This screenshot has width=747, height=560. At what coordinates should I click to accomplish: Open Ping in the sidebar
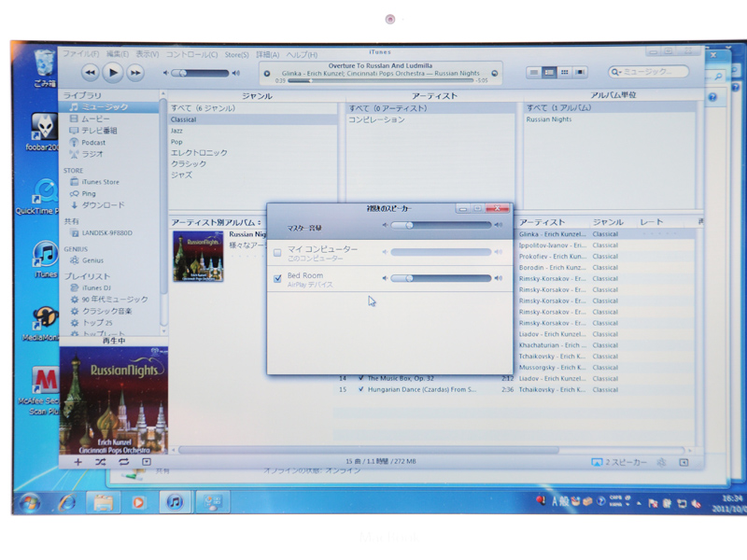(89, 193)
